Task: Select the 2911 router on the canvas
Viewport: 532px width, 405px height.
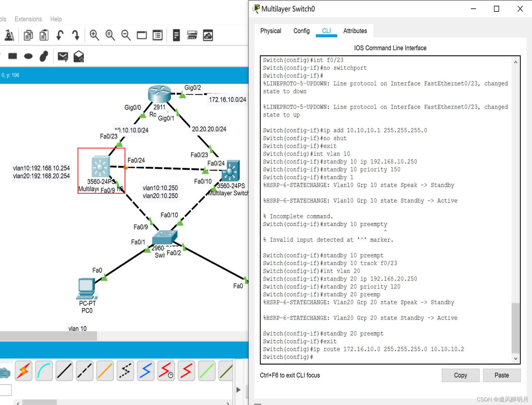Action: (x=159, y=93)
